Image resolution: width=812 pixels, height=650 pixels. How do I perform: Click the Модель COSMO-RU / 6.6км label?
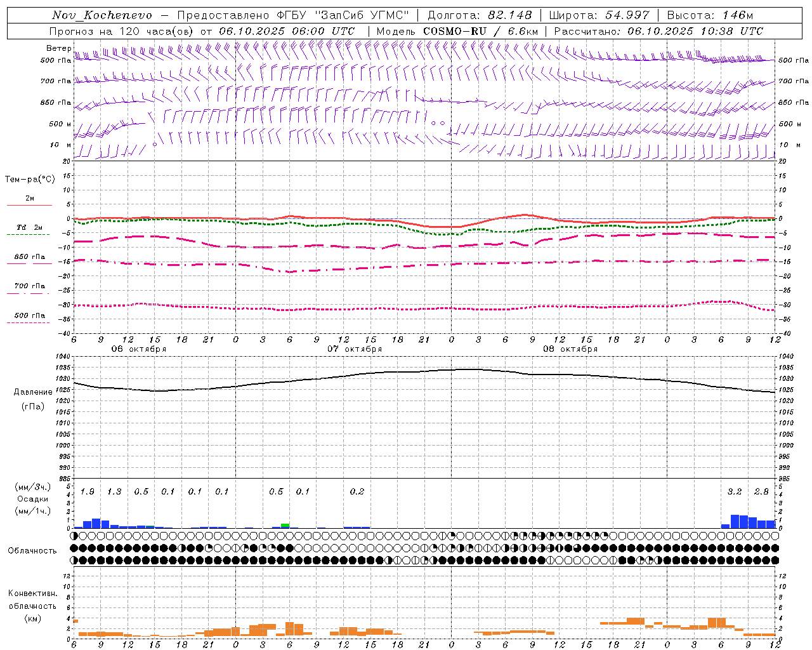click(x=457, y=31)
